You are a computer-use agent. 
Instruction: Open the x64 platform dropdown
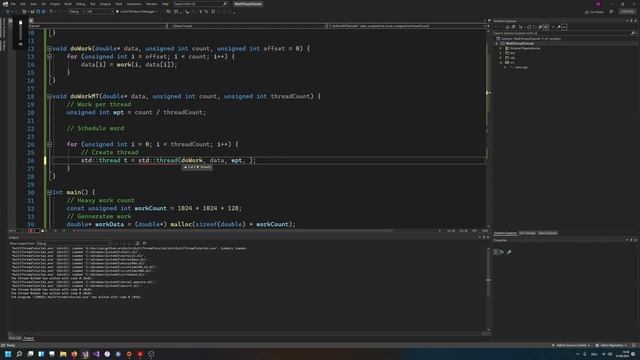[x=100, y=12]
